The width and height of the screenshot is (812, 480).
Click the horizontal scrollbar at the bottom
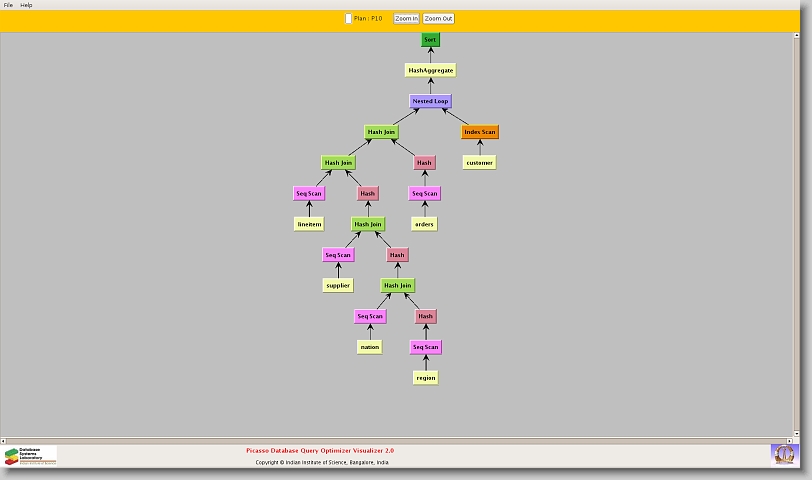[400, 440]
